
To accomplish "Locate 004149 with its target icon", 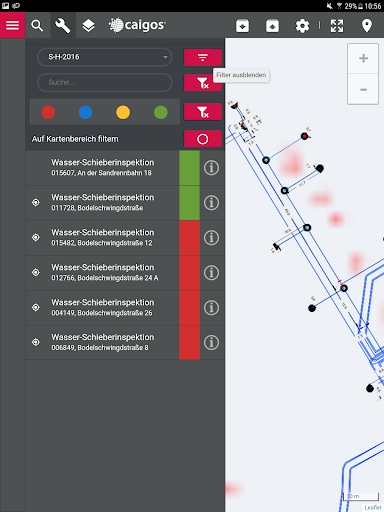I will [36, 307].
